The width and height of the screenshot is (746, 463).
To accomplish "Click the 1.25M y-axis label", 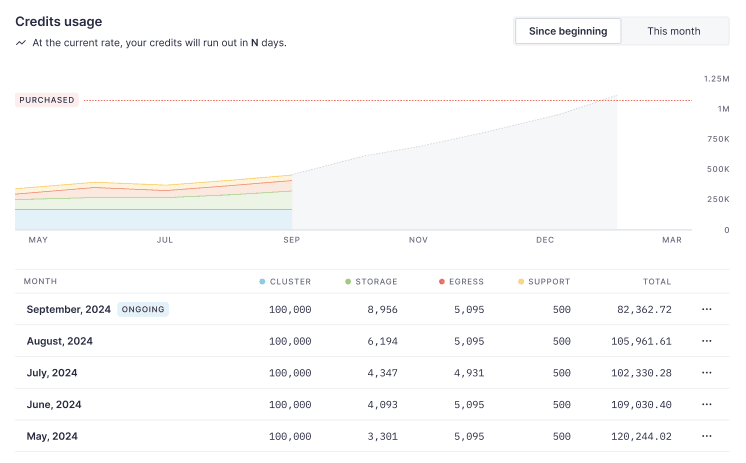I will coord(717,79).
